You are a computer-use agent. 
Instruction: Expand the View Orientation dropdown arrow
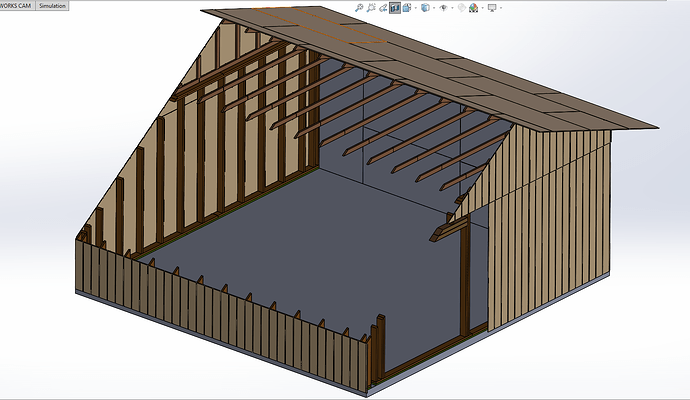click(x=416, y=8)
